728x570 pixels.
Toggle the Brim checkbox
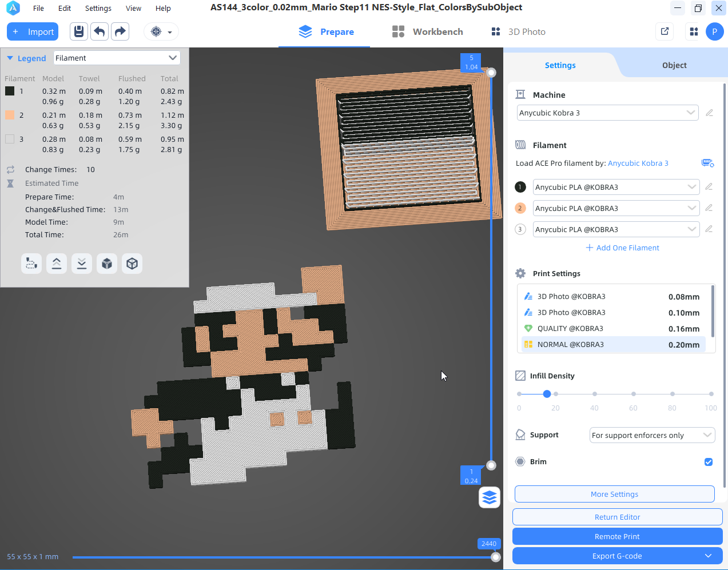[x=709, y=462]
